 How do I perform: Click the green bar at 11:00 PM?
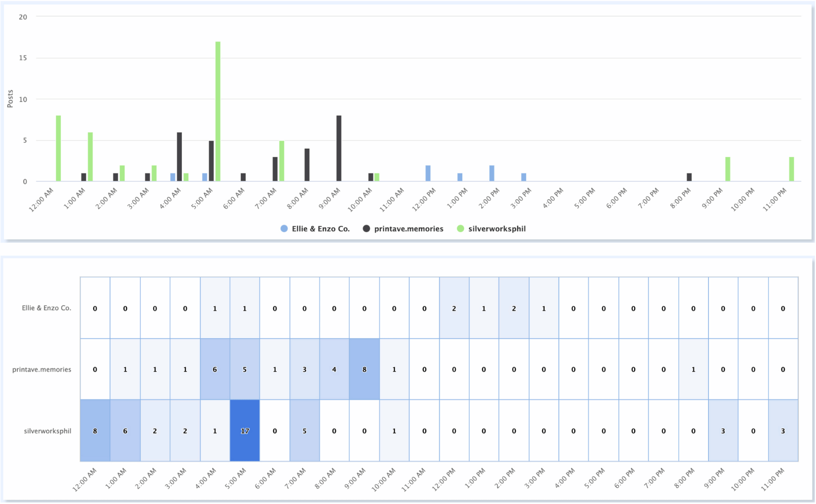pyautogui.click(x=791, y=169)
